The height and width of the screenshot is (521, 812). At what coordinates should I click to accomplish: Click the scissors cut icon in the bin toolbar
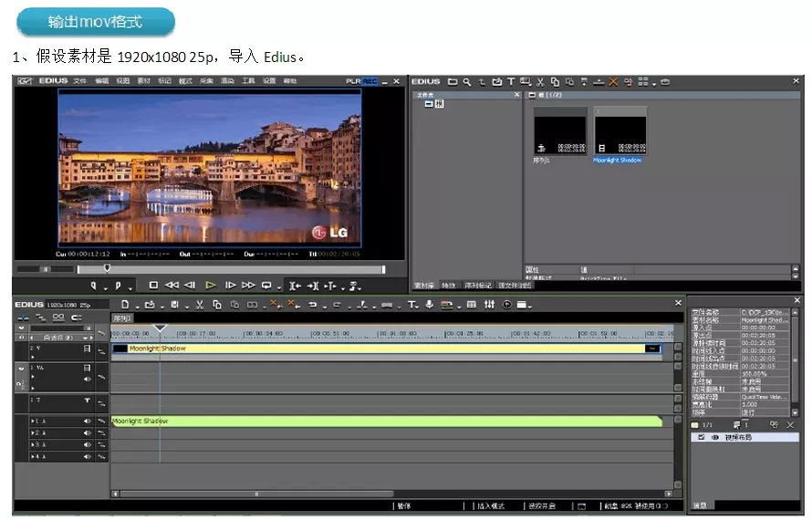click(x=540, y=82)
